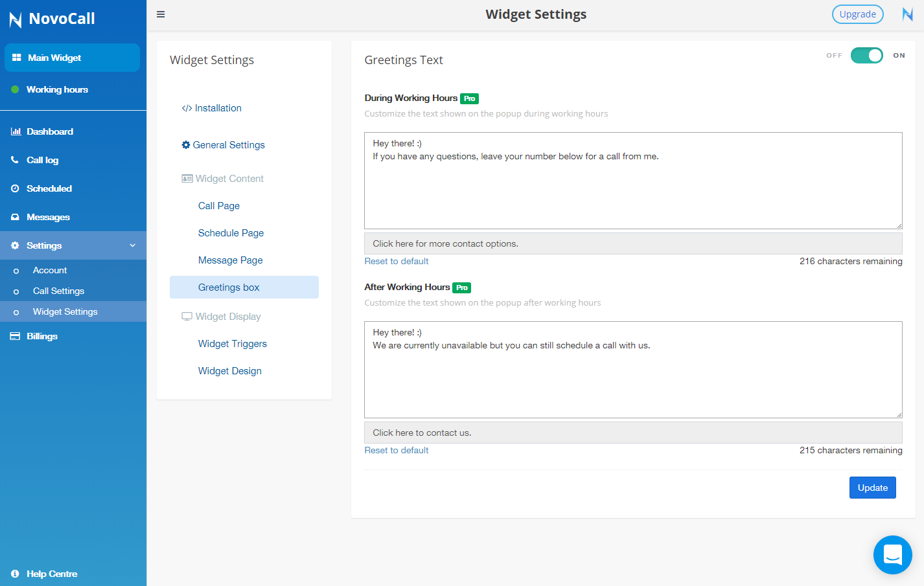924x586 pixels.
Task: Open the Billings page
Action: coord(42,336)
